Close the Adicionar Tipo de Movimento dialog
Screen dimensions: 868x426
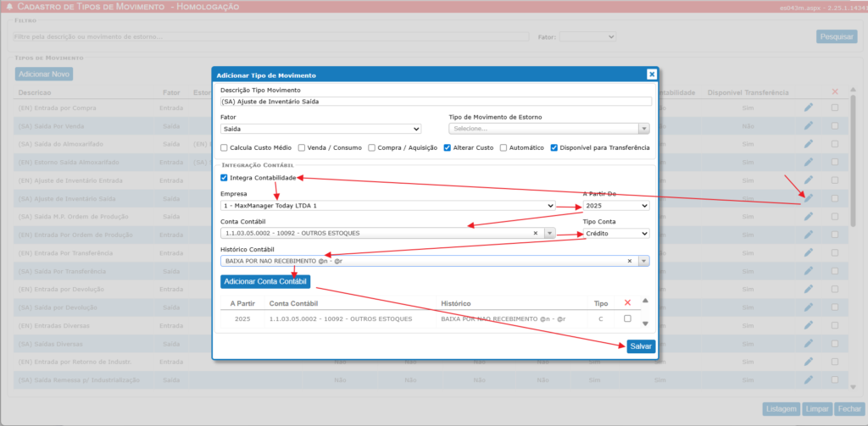[651, 75]
